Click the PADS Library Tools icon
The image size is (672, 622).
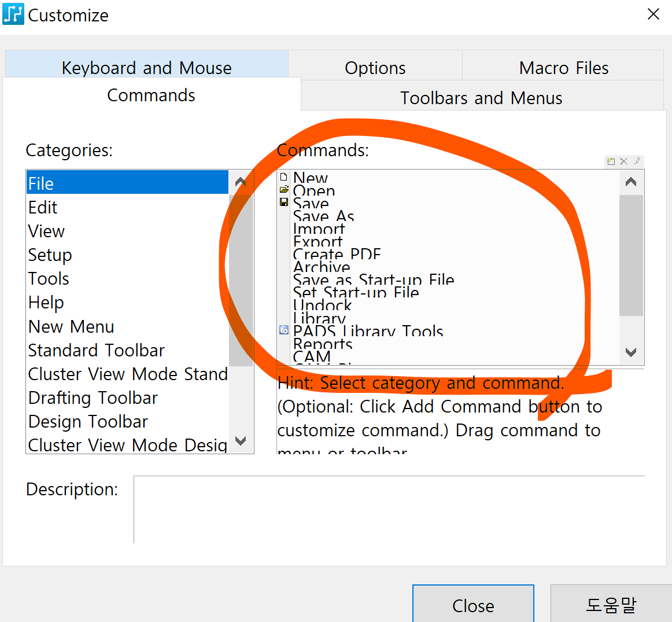click(284, 330)
